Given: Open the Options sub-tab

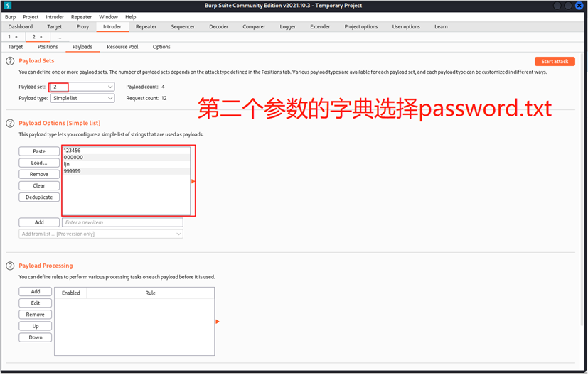Looking at the screenshot, I should pyautogui.click(x=161, y=47).
